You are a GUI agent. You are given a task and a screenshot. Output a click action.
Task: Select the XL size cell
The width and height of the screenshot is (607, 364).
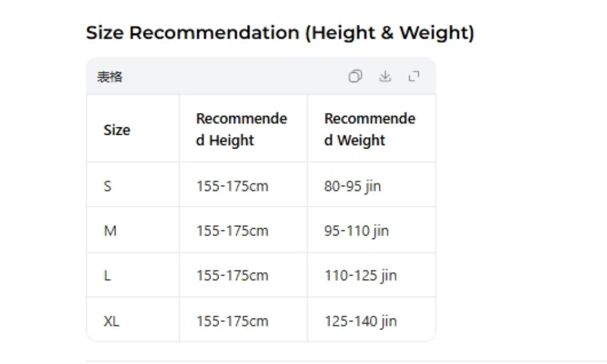[110, 320]
